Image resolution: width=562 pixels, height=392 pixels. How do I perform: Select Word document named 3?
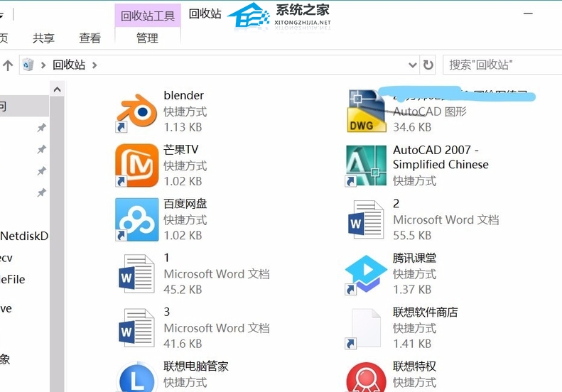tap(136, 327)
